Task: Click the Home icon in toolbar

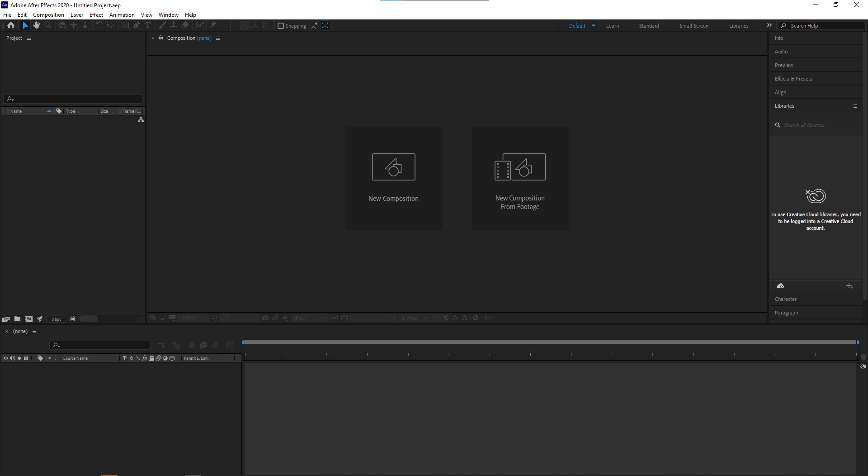Action: coord(11,25)
